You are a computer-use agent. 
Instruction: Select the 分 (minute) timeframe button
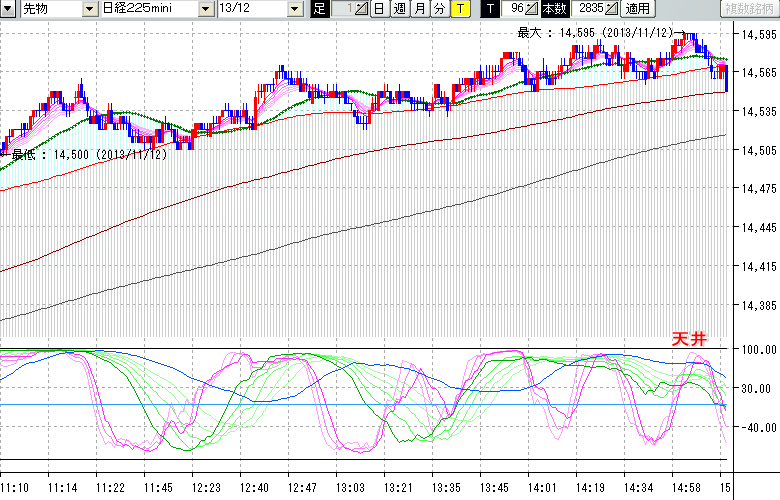[439, 9]
